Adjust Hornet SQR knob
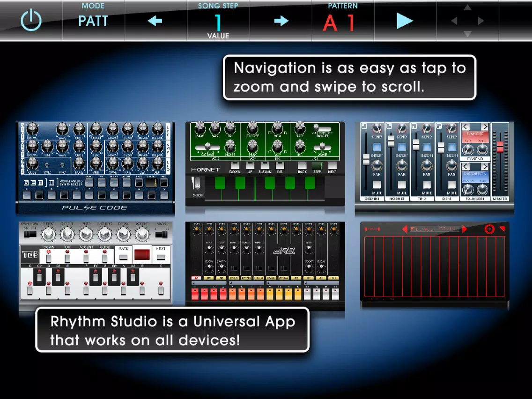The height and width of the screenshot is (399, 532). pyautogui.click(x=215, y=128)
